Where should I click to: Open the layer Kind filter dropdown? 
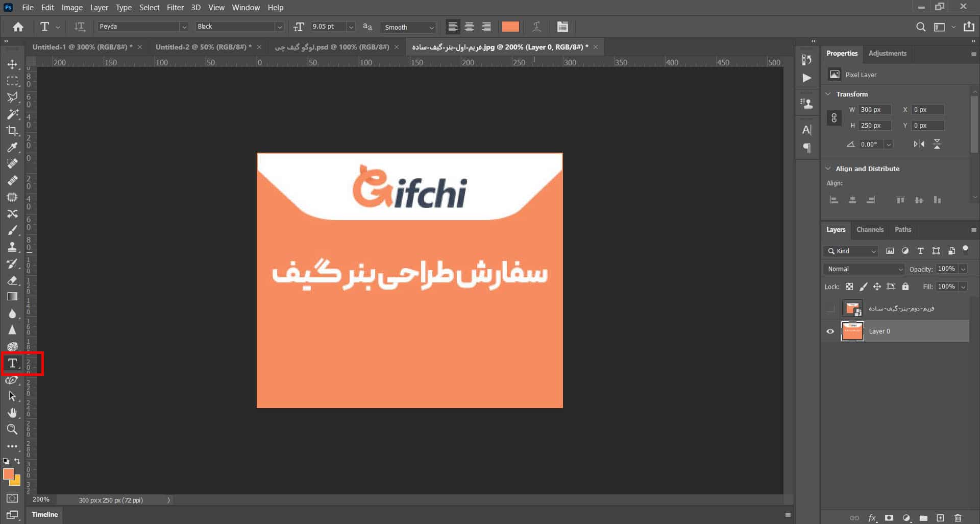tap(850, 251)
